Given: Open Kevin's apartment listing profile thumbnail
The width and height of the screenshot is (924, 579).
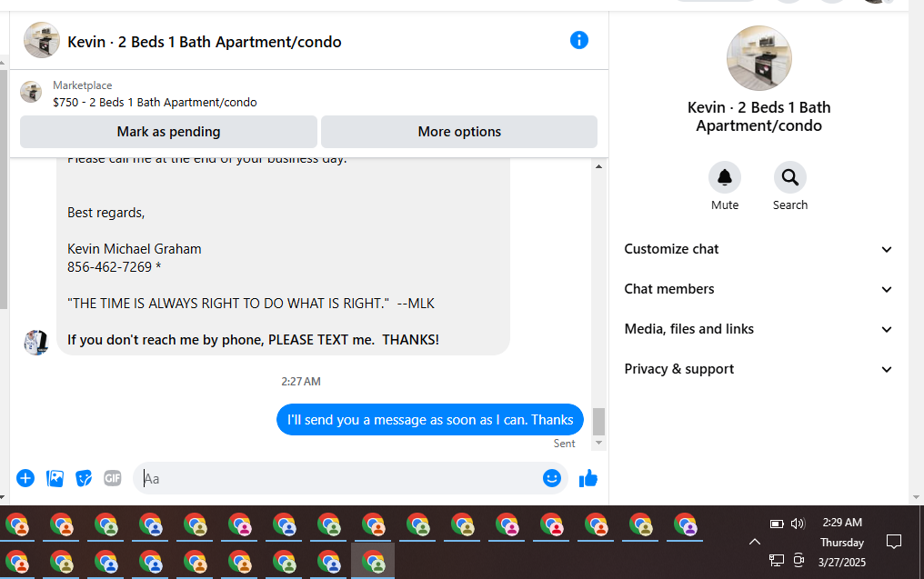Looking at the screenshot, I should [759, 58].
